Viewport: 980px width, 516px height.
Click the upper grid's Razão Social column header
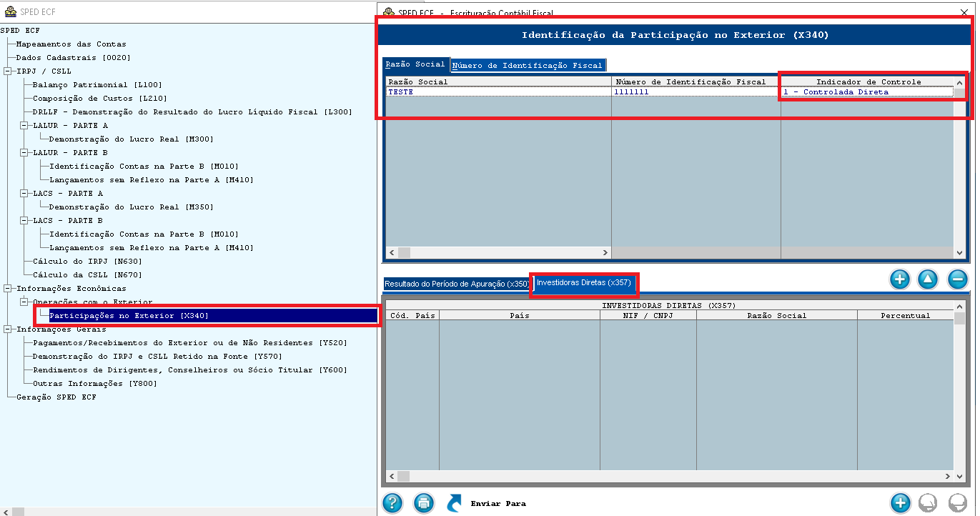tap(498, 81)
